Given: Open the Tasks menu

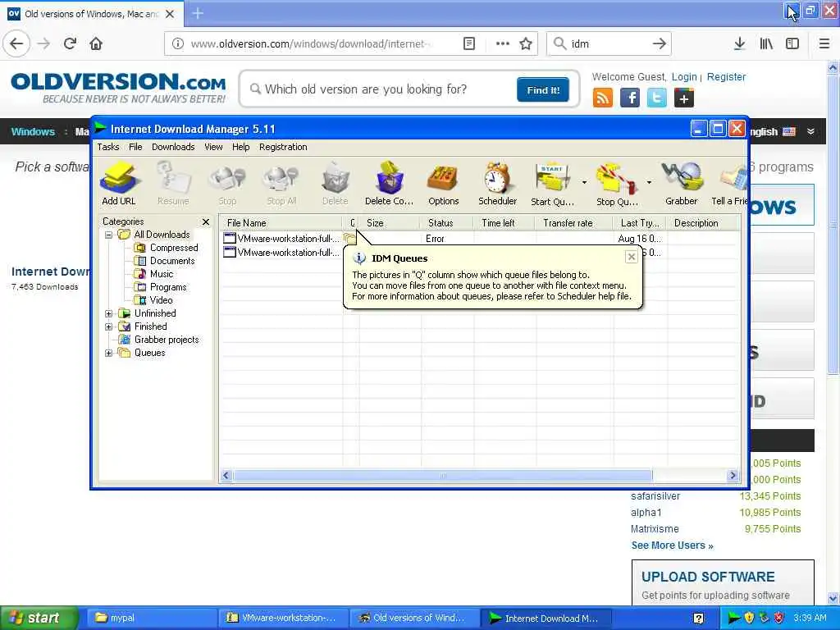Looking at the screenshot, I should 108,147.
